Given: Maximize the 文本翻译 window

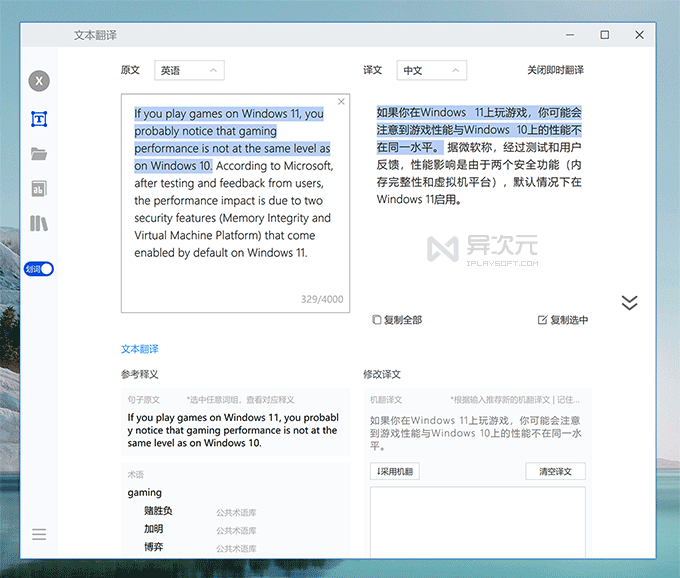Looking at the screenshot, I should coord(605,35).
